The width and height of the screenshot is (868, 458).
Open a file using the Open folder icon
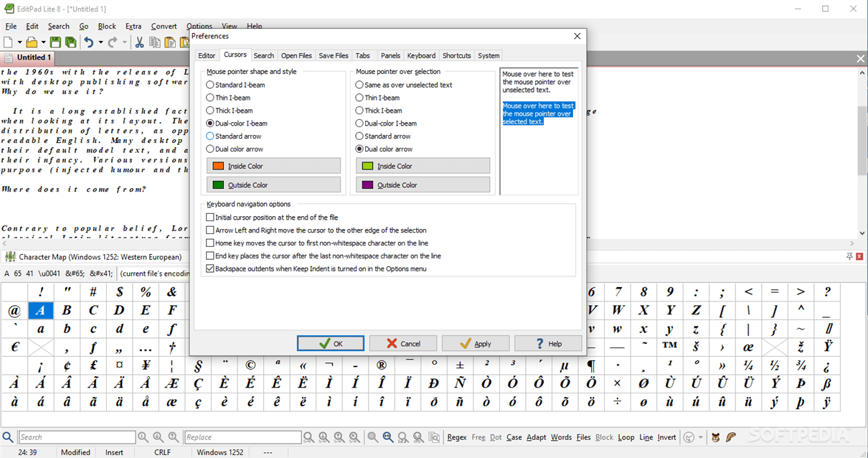30,41
